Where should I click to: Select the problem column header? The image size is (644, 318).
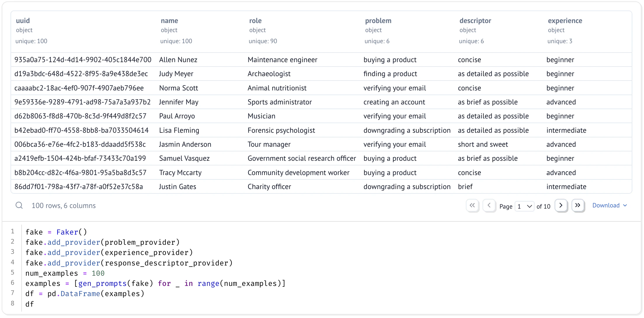tap(377, 21)
